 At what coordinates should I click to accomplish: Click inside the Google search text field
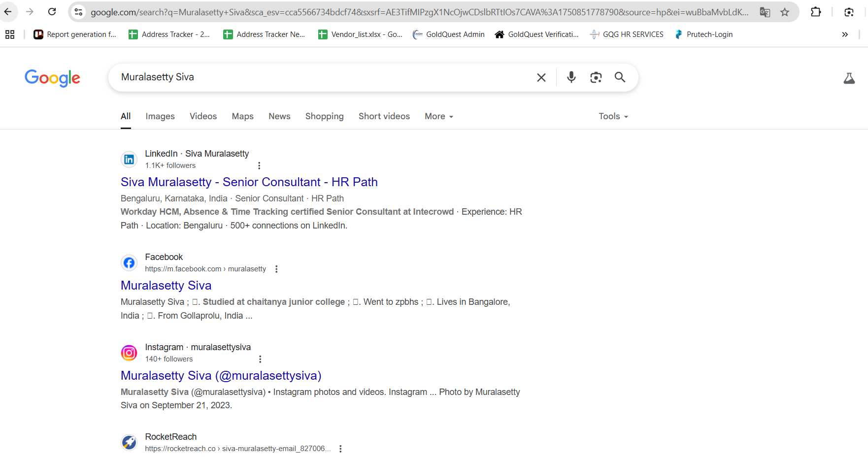click(320, 77)
